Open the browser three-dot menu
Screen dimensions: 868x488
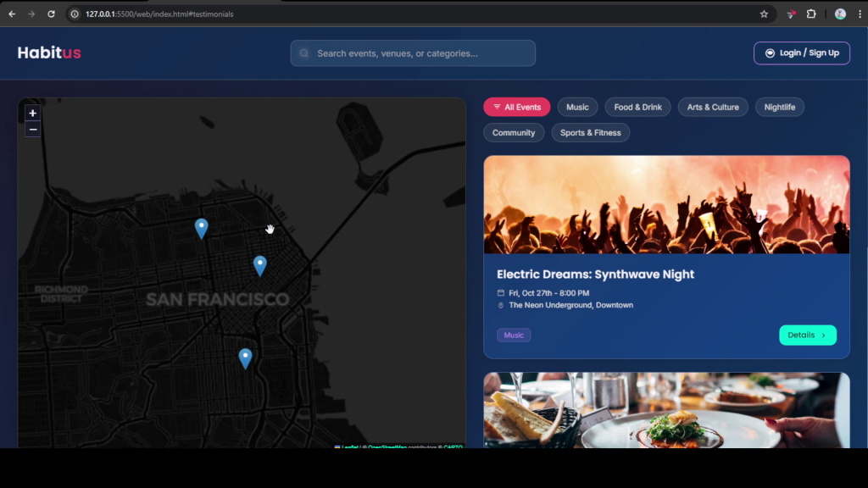(x=860, y=14)
